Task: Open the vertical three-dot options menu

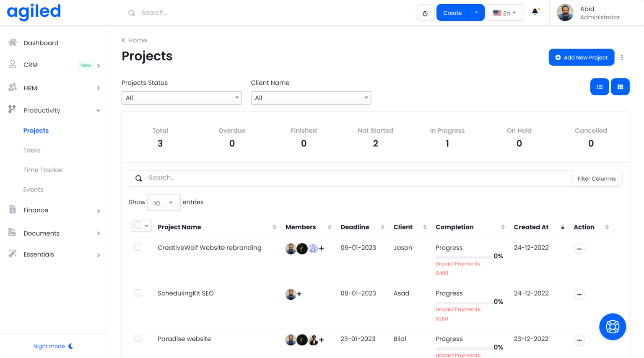Action: 622,57
